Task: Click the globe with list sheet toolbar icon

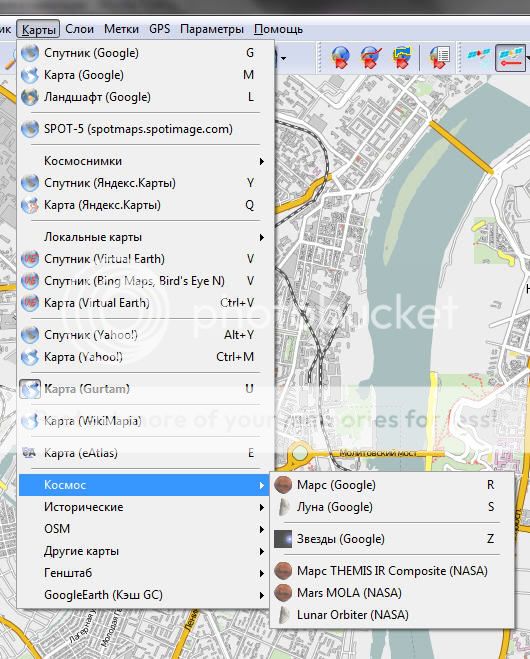Action: point(439,58)
